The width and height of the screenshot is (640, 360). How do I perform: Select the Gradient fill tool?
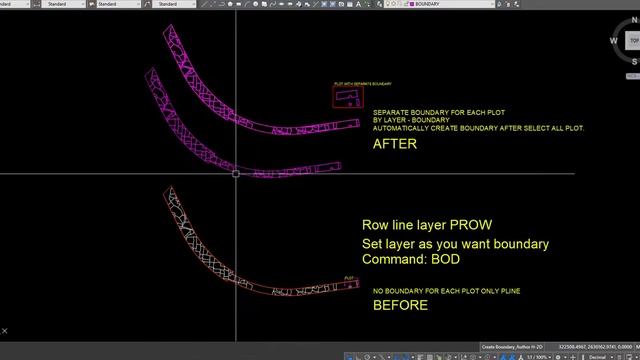[x=333, y=4]
